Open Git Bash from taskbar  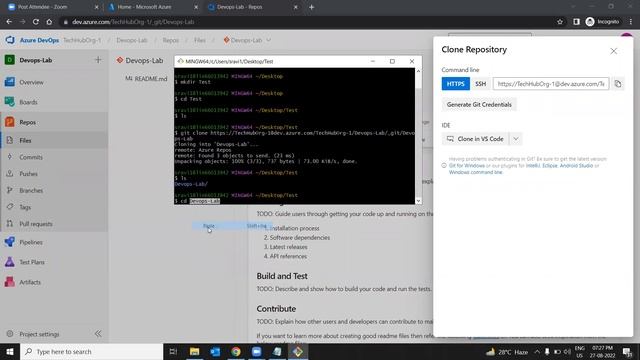click(x=298, y=351)
